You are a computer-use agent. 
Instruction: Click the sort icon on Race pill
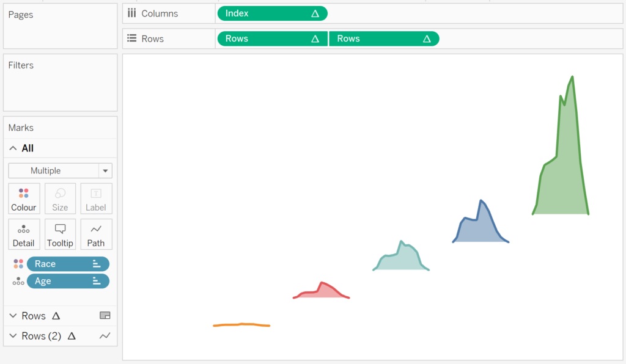click(x=96, y=264)
